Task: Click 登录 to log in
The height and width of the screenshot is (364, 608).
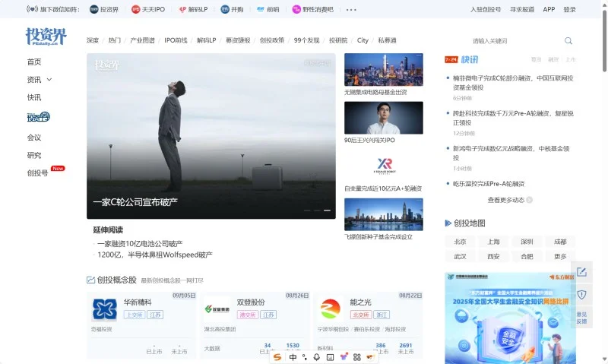Action: point(569,9)
